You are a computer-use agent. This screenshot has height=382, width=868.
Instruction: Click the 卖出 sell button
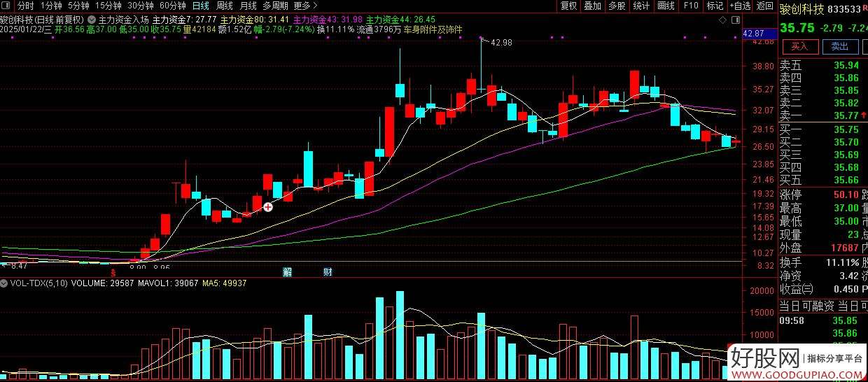(x=840, y=47)
